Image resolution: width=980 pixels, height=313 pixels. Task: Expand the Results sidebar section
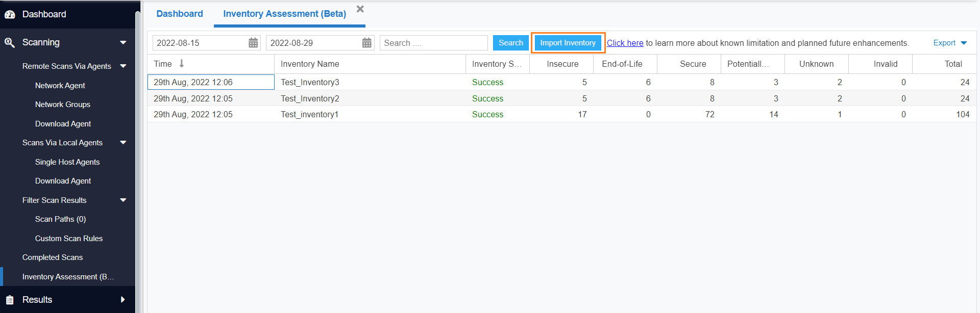122,300
